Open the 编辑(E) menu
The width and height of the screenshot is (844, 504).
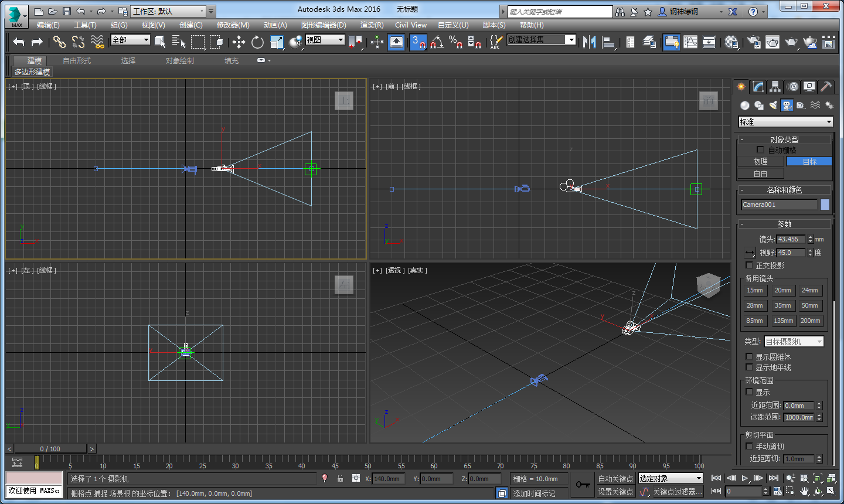[x=48, y=25]
